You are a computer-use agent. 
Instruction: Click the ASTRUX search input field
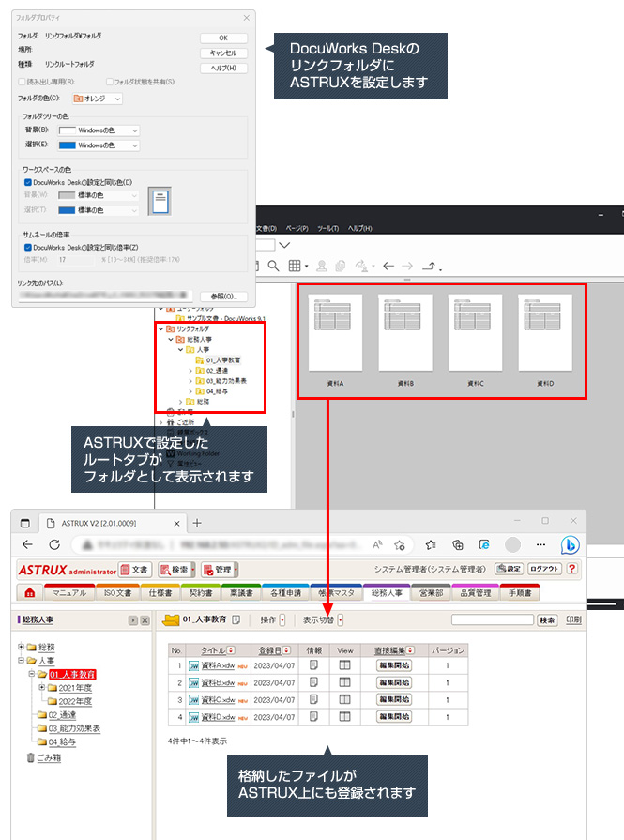(493, 619)
